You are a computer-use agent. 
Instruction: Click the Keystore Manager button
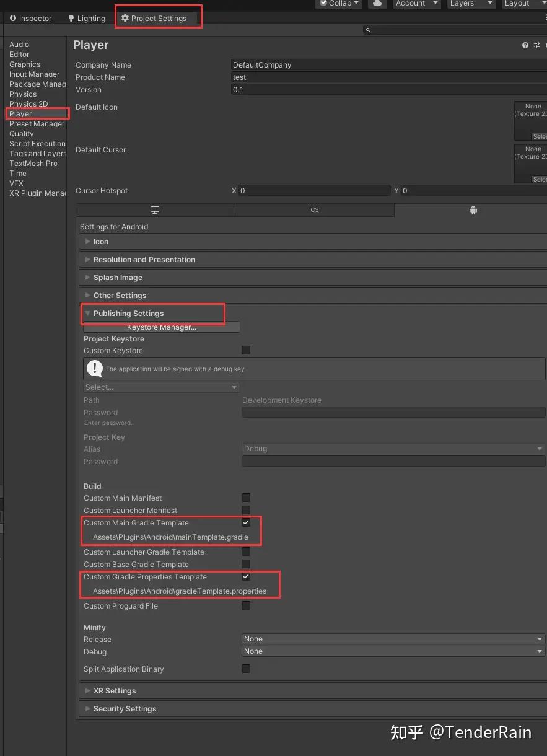click(162, 327)
